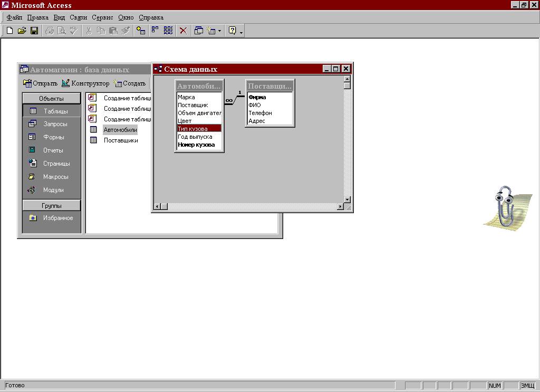Click the New Object toolbar icon
540x392 pixels.
[x=211, y=31]
